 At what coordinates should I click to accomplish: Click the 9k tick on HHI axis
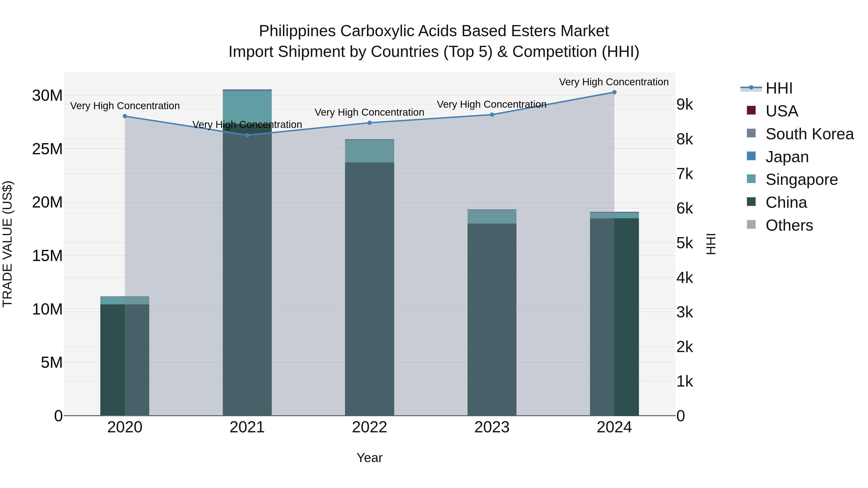[685, 104]
